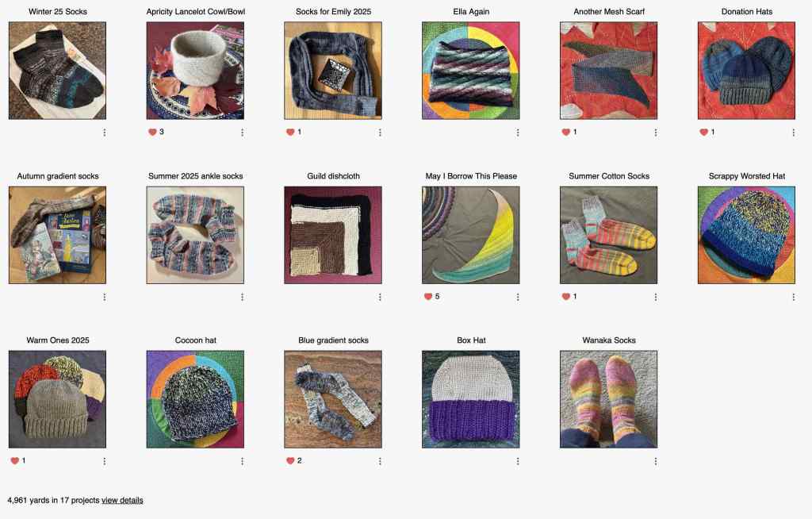Open the three-dot menu under Wanaka Socks

(x=656, y=461)
